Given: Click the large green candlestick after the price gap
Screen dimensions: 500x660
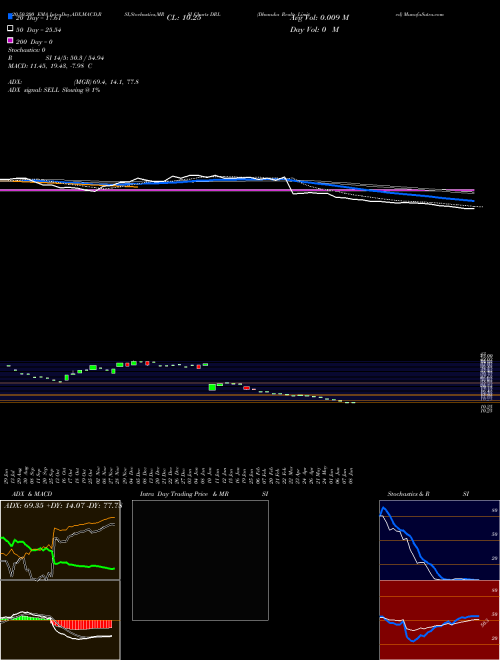Looking at the screenshot, I should pos(212,387).
